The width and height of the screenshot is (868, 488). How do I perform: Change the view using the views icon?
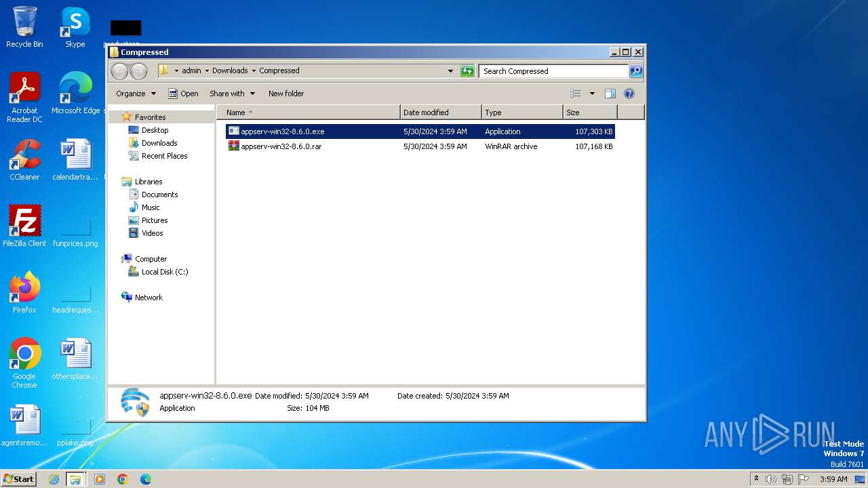click(x=576, y=94)
